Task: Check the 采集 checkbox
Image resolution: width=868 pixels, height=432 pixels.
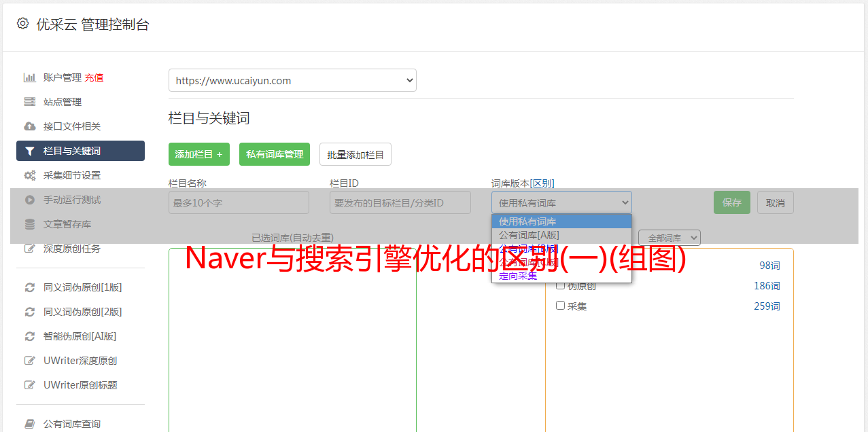Action: pos(561,306)
